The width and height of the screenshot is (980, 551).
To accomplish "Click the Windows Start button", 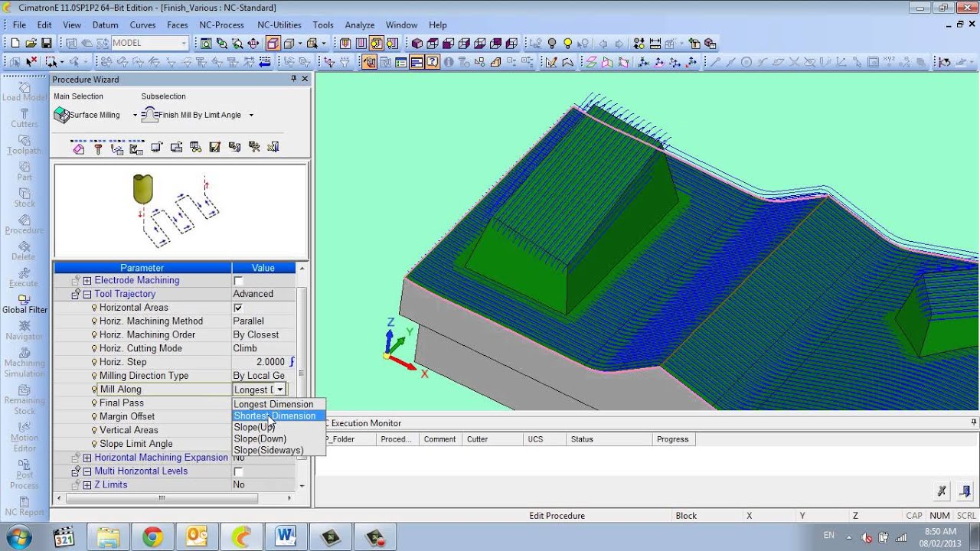I will [x=18, y=536].
